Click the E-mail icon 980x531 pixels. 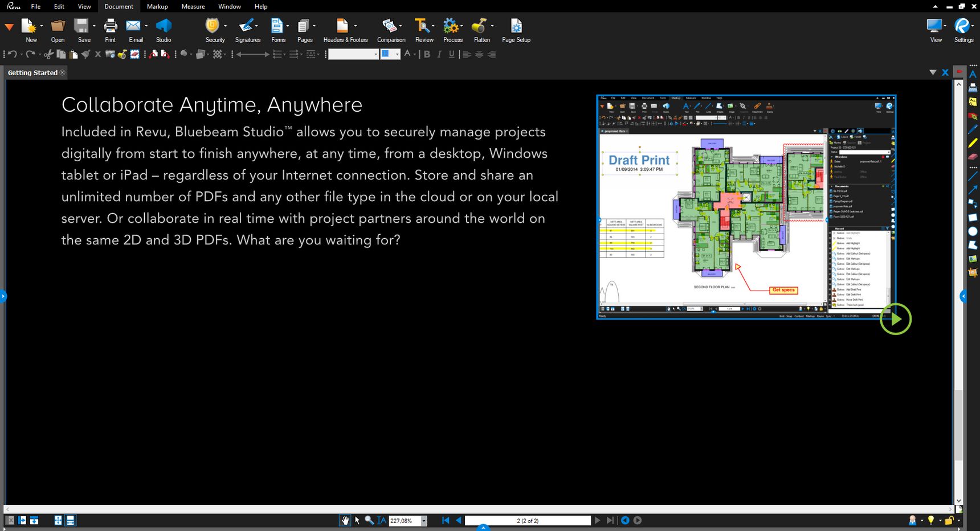click(133, 26)
